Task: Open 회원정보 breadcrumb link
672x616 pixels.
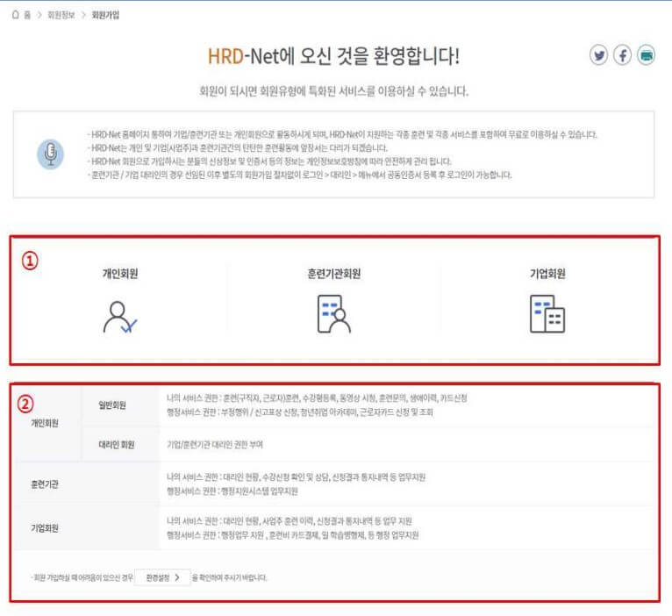Action: (x=61, y=15)
